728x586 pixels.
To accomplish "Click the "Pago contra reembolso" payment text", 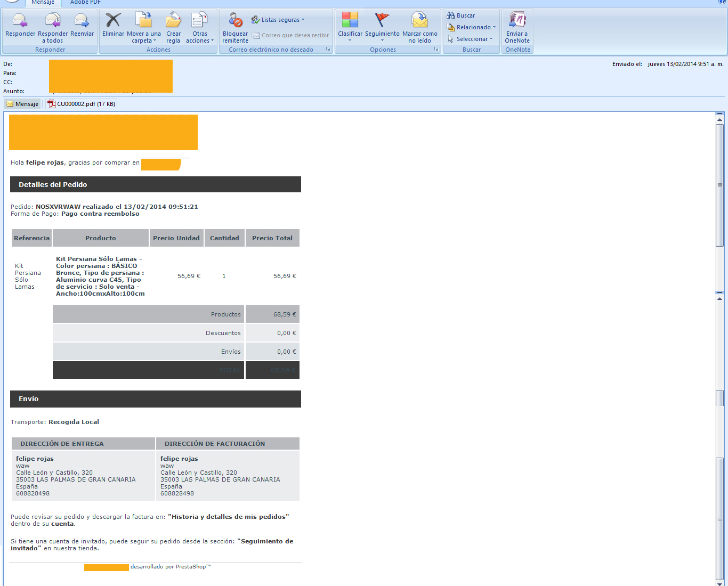I will click(100, 214).
